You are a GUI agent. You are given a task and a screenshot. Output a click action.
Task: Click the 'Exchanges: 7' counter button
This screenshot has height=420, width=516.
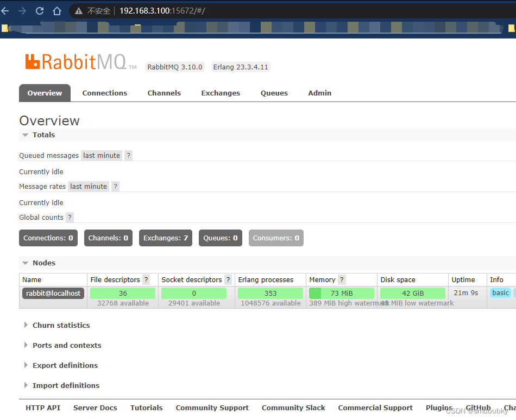point(165,238)
